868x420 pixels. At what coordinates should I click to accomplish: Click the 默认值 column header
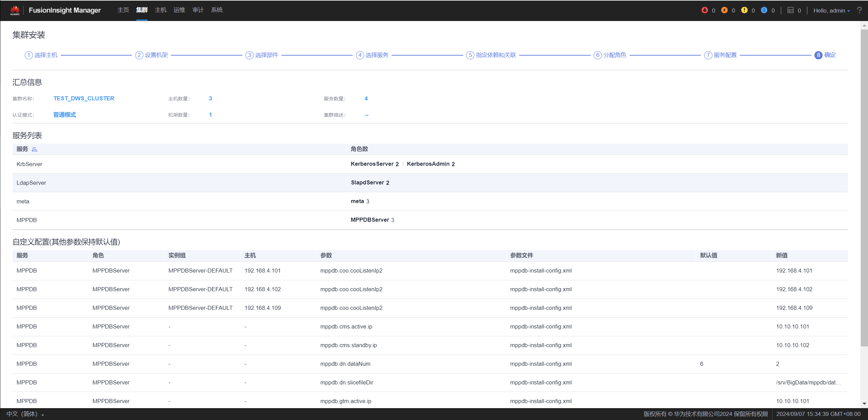tap(709, 255)
